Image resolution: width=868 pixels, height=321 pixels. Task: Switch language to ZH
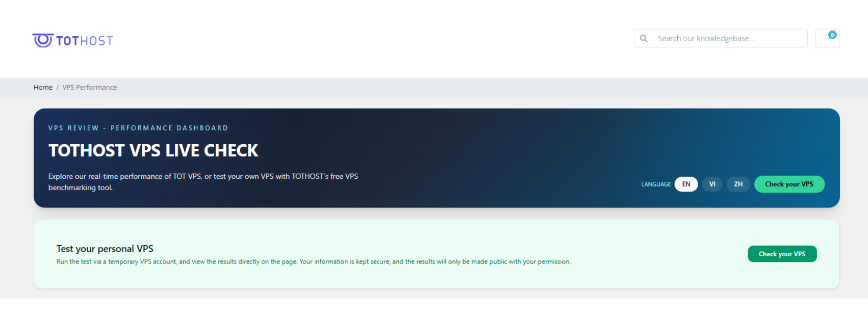[x=738, y=184]
